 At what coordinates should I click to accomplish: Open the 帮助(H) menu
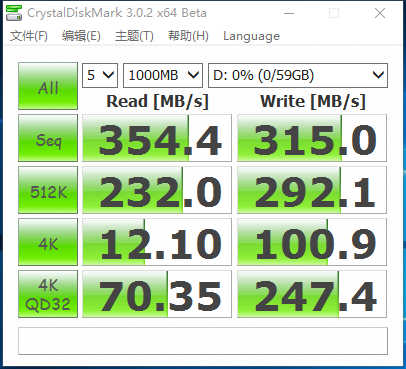[188, 36]
